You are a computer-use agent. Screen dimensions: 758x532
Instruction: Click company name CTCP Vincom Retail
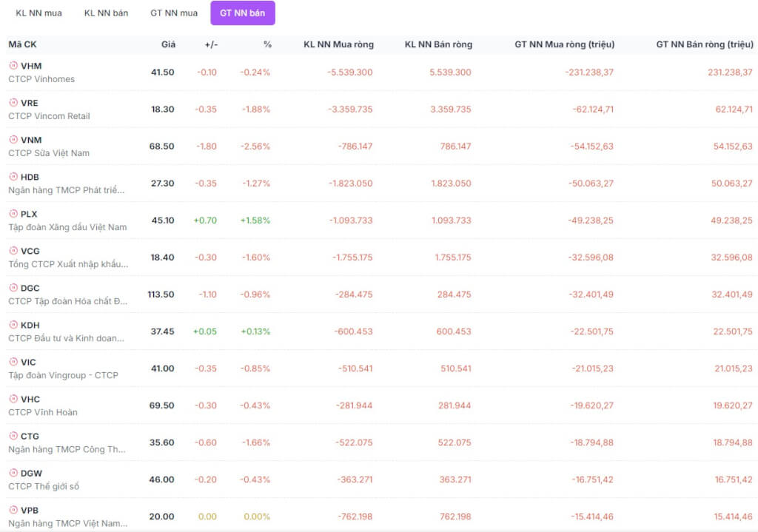click(49, 116)
